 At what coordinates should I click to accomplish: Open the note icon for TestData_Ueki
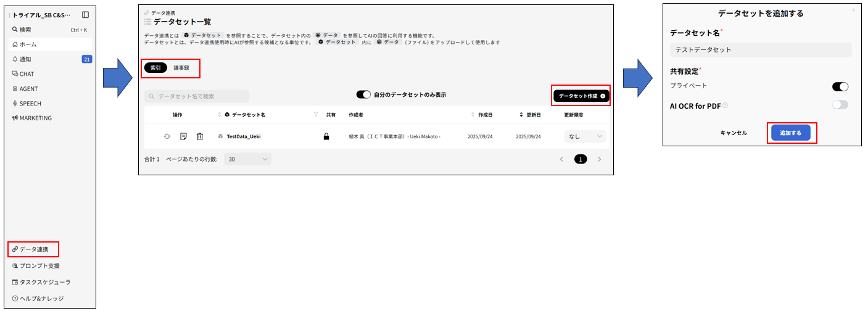(x=183, y=136)
